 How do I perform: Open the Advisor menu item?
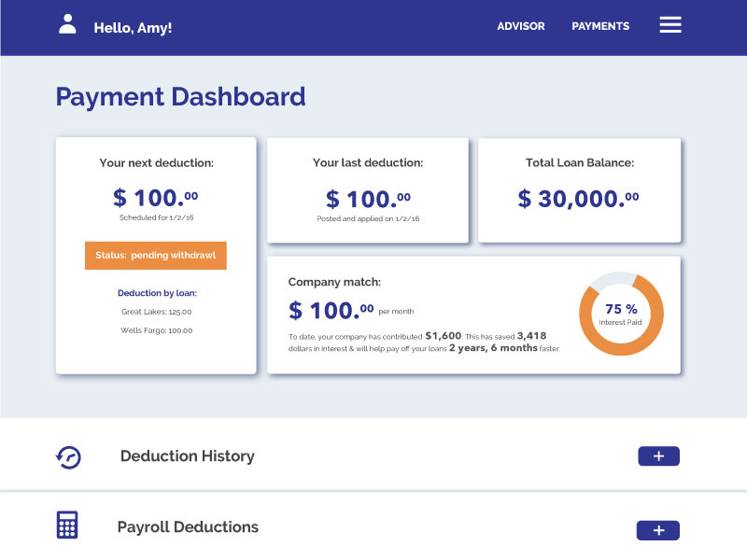520,26
